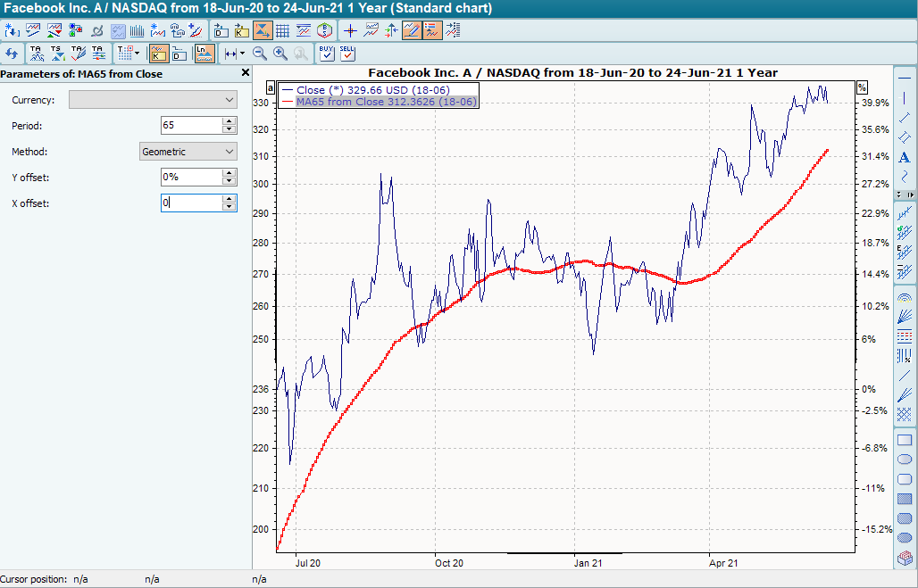This screenshot has width=918, height=588.
Task: Open the dropdown arrow beside the bar-spacing tool
Action: click(x=241, y=53)
